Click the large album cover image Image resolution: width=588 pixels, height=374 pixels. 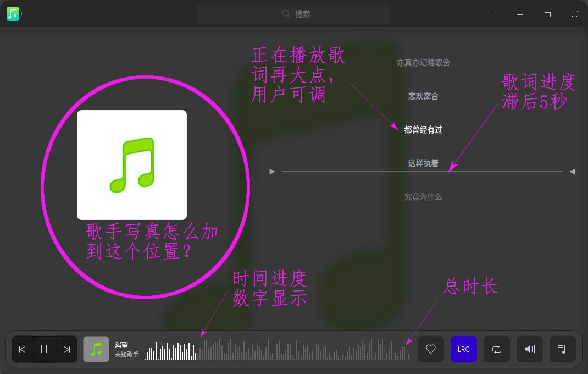(132, 165)
